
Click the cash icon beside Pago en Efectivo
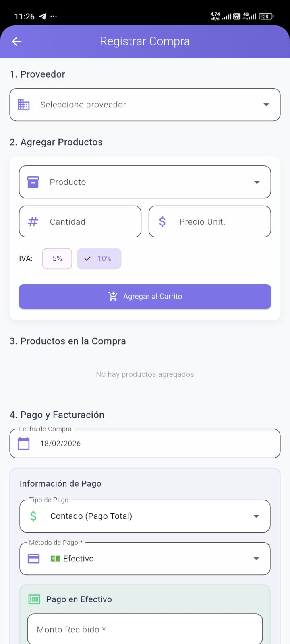click(34, 599)
